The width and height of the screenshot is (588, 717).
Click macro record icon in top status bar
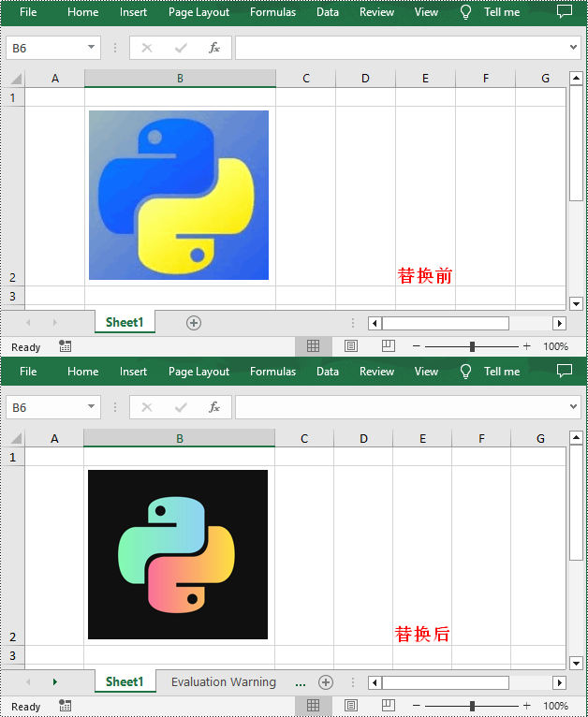coord(65,346)
